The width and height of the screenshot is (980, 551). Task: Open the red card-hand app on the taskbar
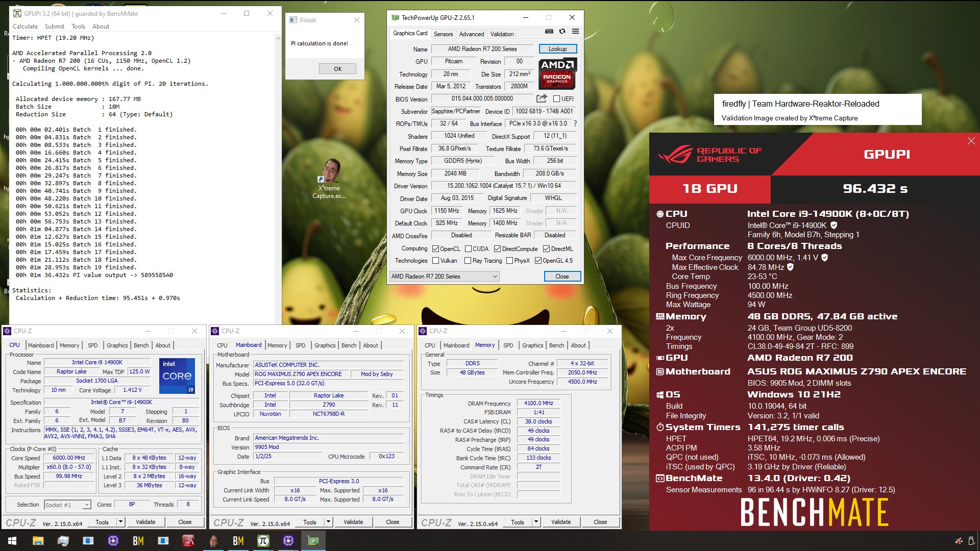pos(188,541)
